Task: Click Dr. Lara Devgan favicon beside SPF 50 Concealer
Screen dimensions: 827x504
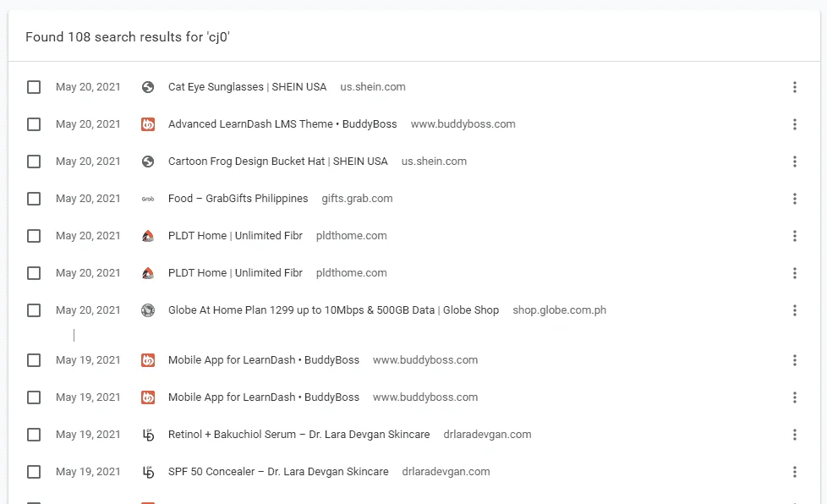Action: 148,472
